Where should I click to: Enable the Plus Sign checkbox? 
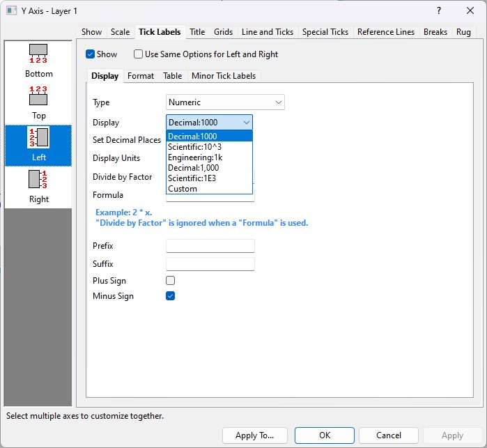(170, 280)
